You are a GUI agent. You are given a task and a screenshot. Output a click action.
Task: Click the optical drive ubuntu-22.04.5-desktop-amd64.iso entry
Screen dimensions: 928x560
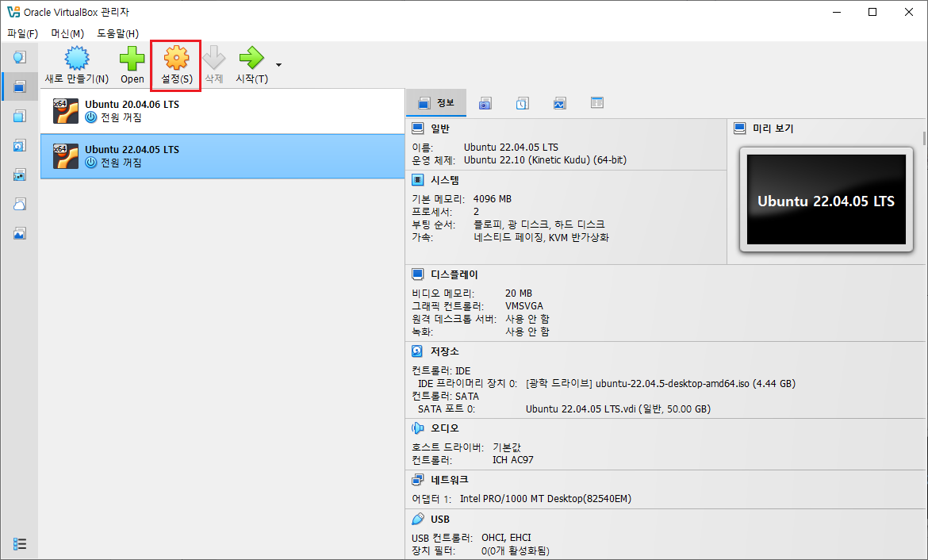[x=661, y=384]
